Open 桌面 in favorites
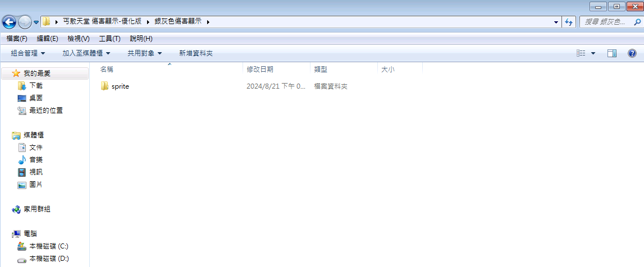Image resolution: width=644 pixels, height=267 pixels. point(36,98)
